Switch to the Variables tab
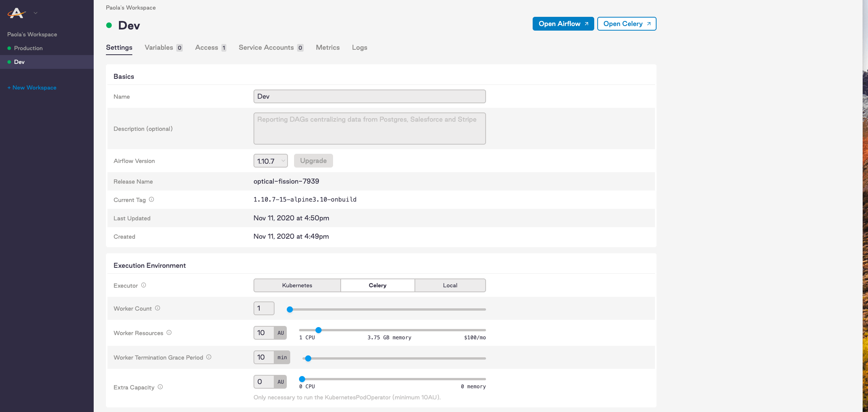This screenshot has width=868, height=412. (159, 47)
